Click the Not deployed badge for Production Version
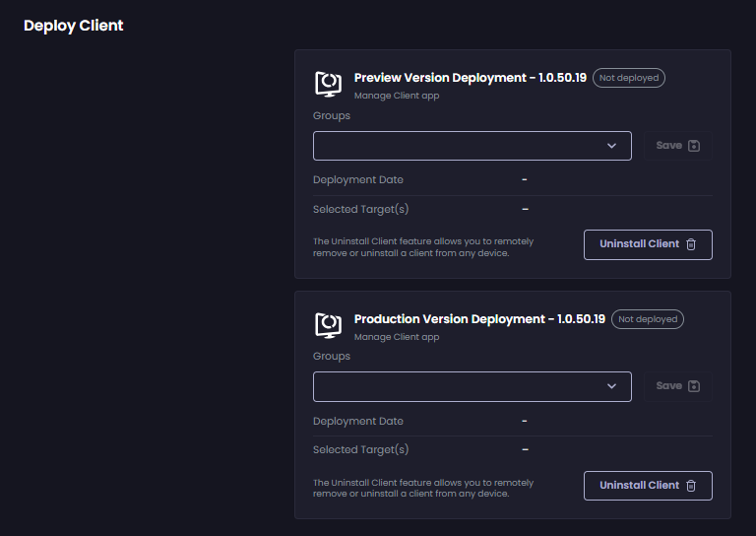Screen dimensions: 756x536 tap(648, 319)
